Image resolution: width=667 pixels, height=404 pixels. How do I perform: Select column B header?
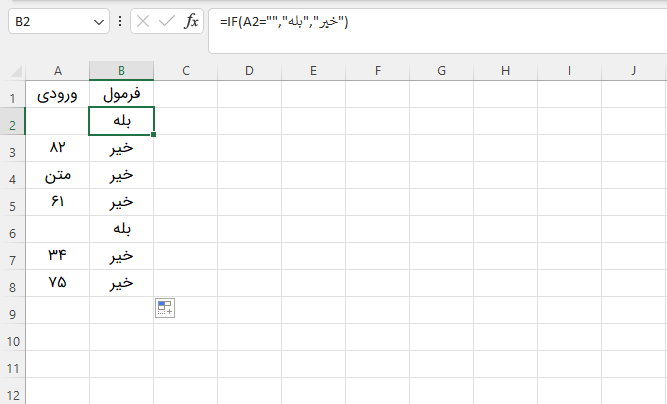point(121,70)
